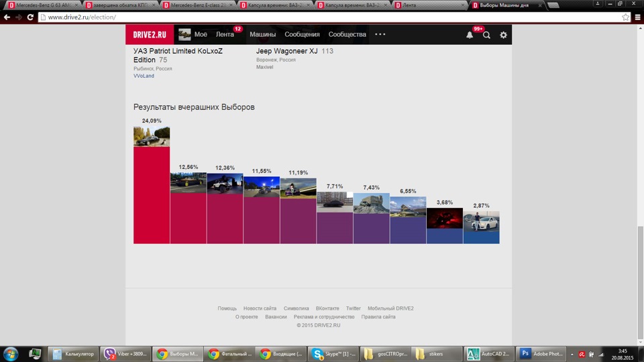Open the monitor icon beside the Start button

click(x=35, y=354)
